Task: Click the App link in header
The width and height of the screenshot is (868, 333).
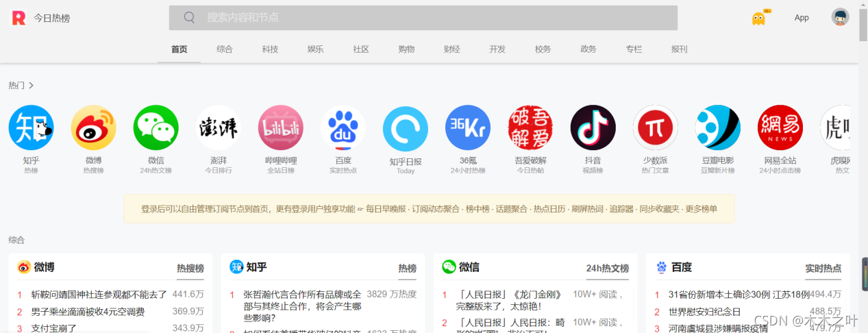Action: (x=802, y=18)
